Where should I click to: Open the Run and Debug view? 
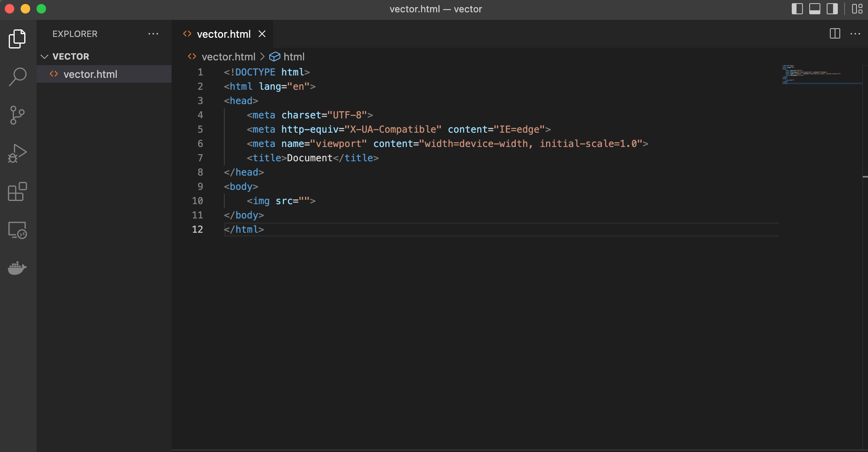pos(17,154)
